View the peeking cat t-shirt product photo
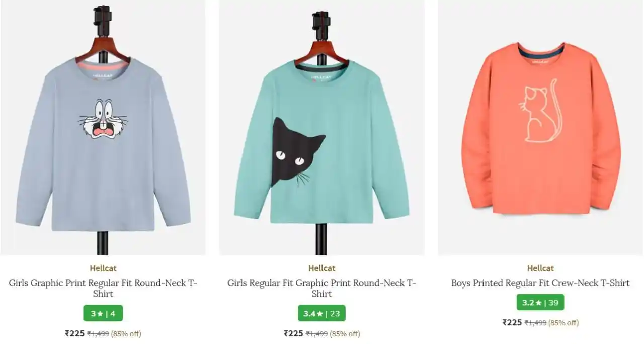This screenshot has width=644, height=344. tap(321, 128)
